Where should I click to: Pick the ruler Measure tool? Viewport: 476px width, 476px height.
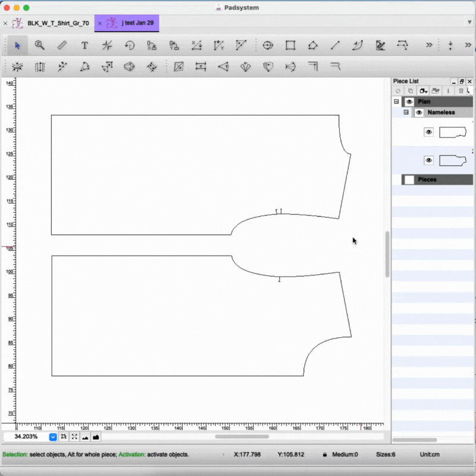pyautogui.click(x=62, y=46)
